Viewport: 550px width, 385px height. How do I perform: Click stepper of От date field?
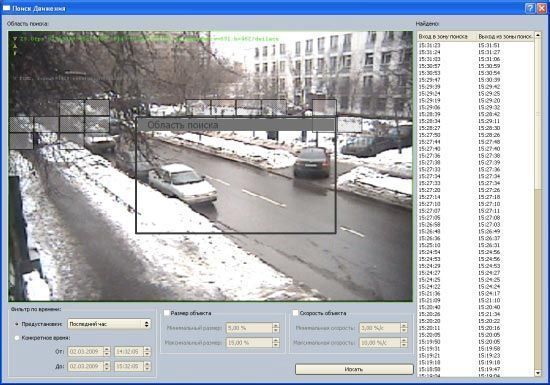(x=107, y=351)
